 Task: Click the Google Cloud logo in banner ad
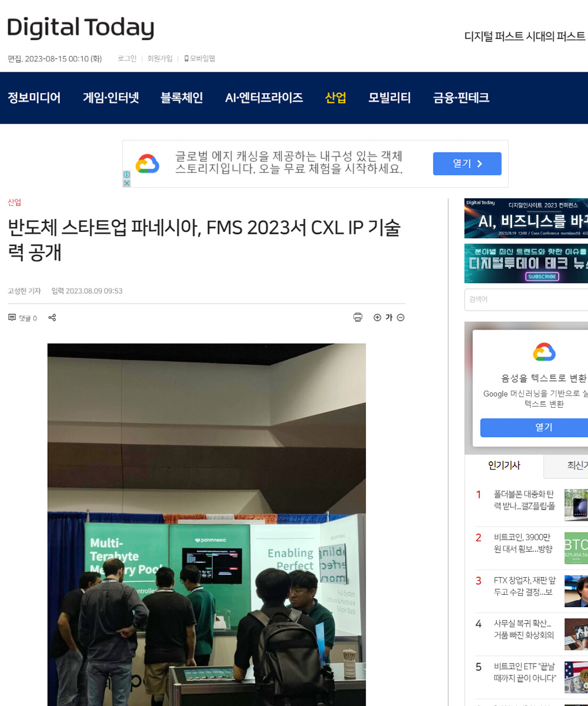[147, 164]
